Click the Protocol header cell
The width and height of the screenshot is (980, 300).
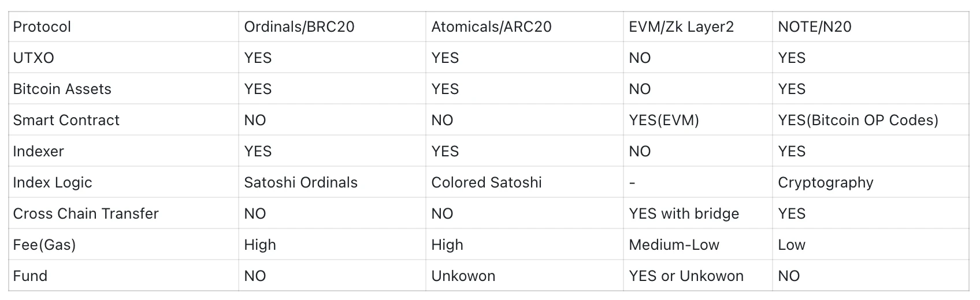click(x=42, y=27)
